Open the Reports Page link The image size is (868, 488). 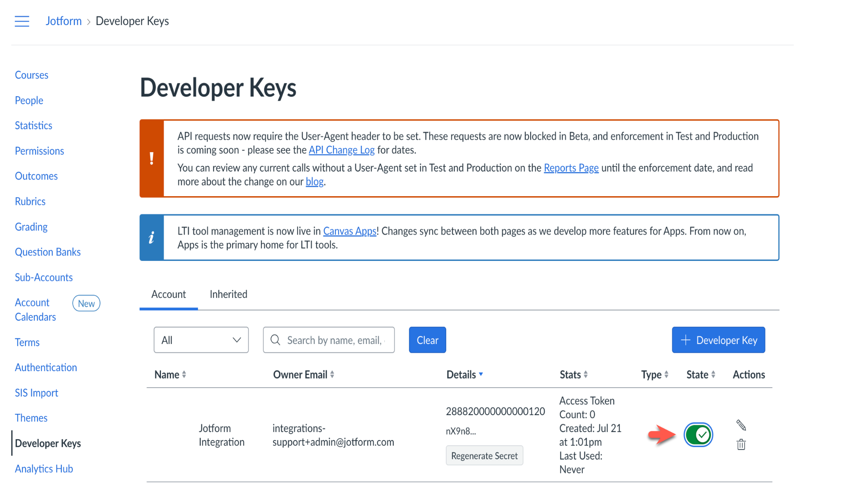pos(571,168)
